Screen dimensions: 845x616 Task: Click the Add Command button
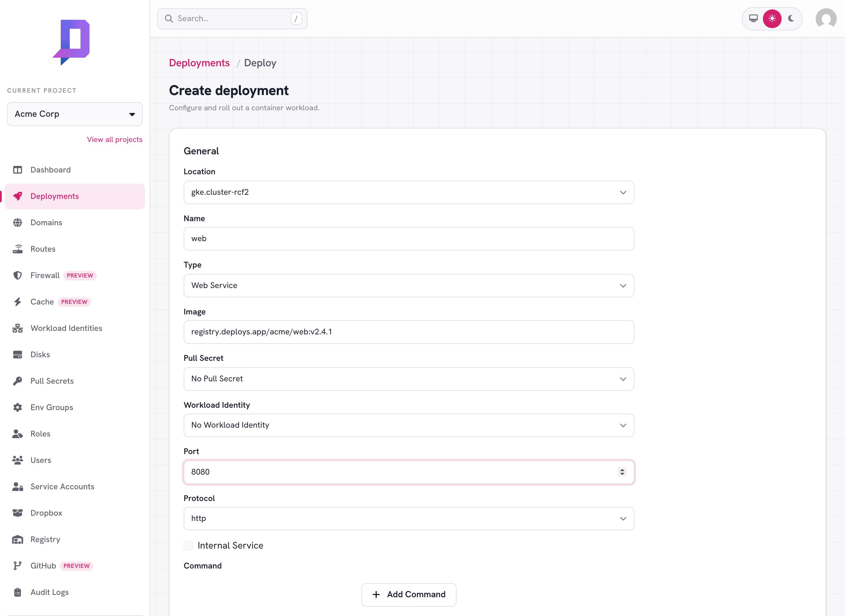click(x=409, y=594)
